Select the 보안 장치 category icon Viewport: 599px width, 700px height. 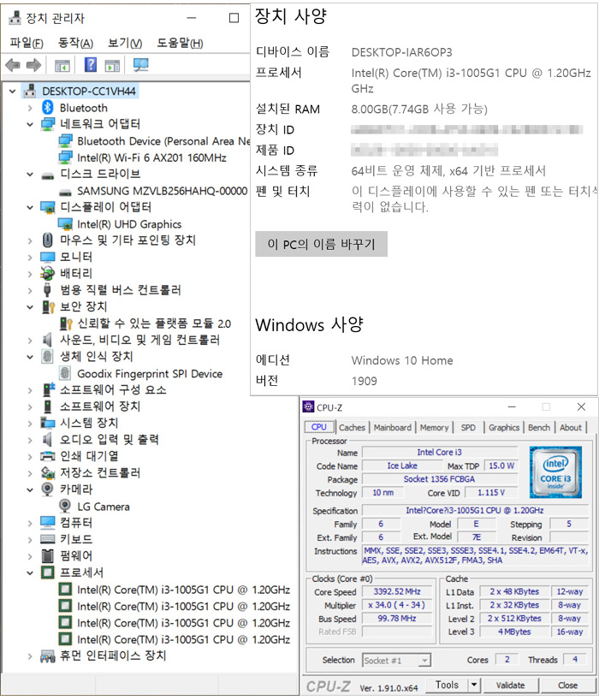[48, 306]
